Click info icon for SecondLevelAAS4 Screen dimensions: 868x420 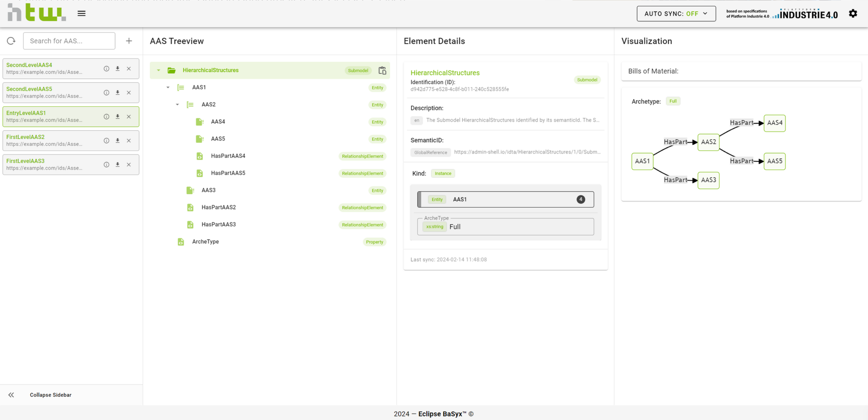coord(106,69)
